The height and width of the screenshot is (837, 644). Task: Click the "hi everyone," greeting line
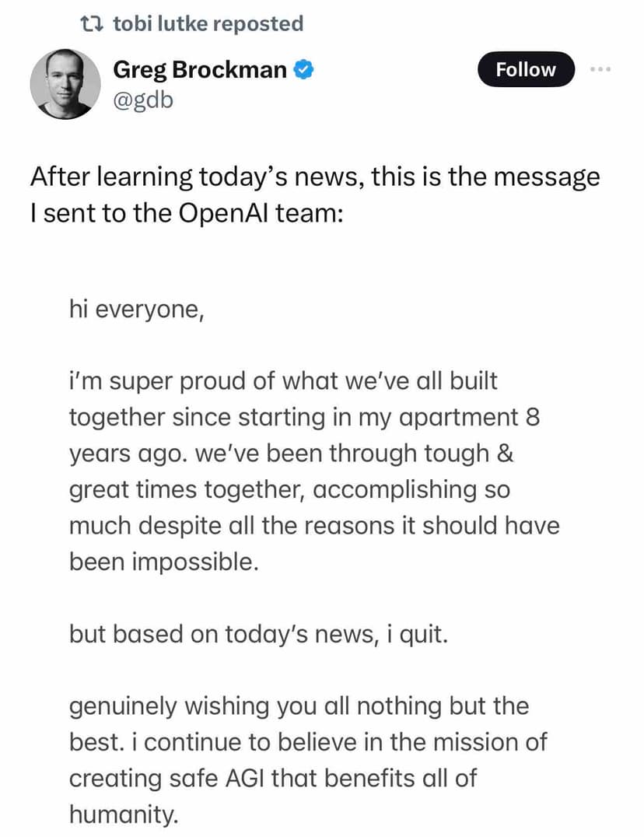coord(136,310)
